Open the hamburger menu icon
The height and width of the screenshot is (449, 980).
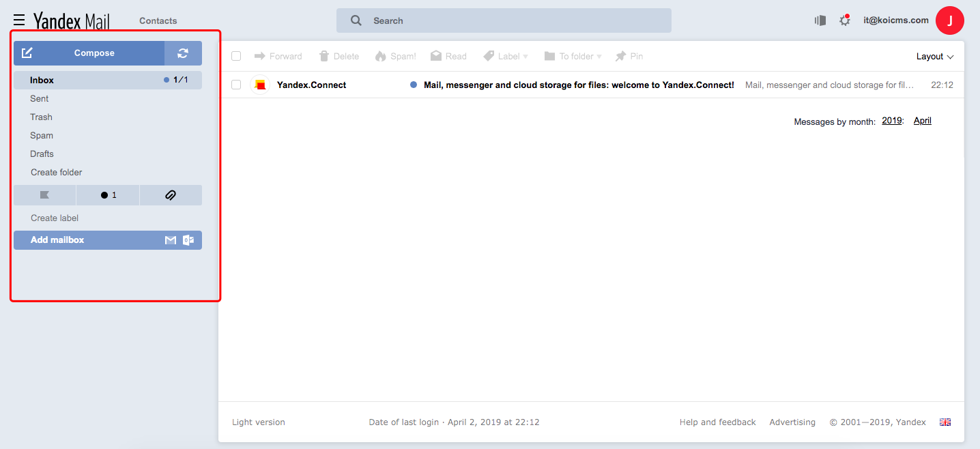19,20
